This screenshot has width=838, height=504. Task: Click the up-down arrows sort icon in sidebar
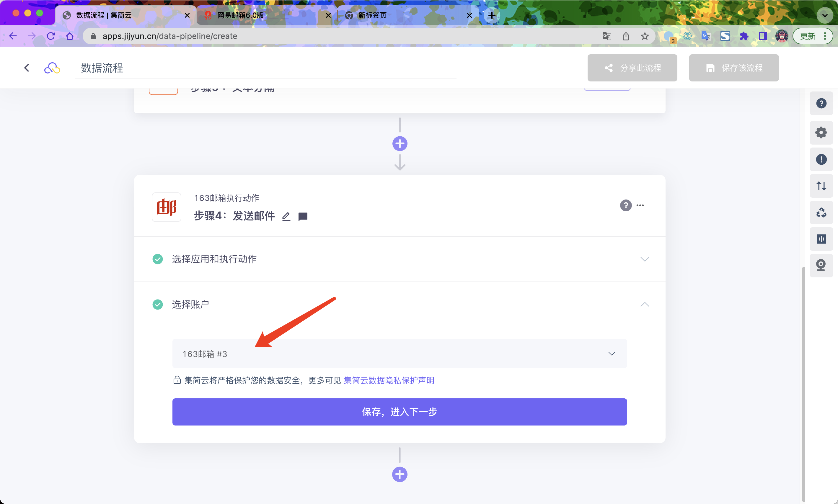(x=821, y=186)
